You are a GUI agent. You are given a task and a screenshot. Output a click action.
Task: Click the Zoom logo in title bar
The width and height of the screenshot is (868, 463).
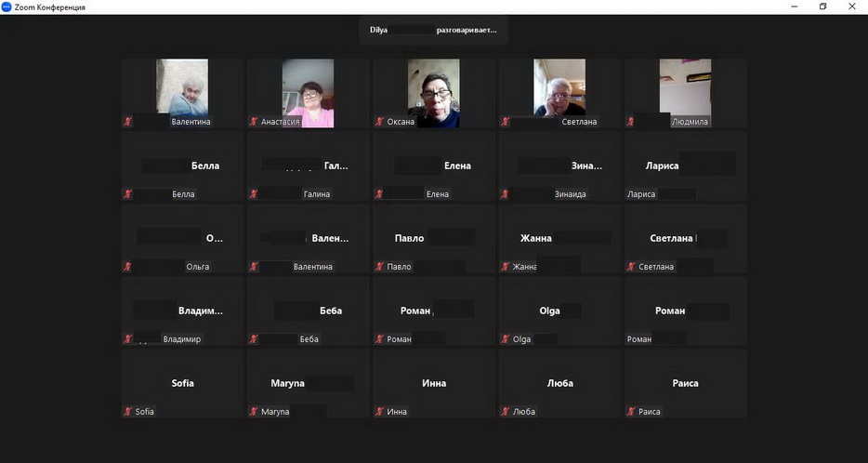pyautogui.click(x=7, y=7)
